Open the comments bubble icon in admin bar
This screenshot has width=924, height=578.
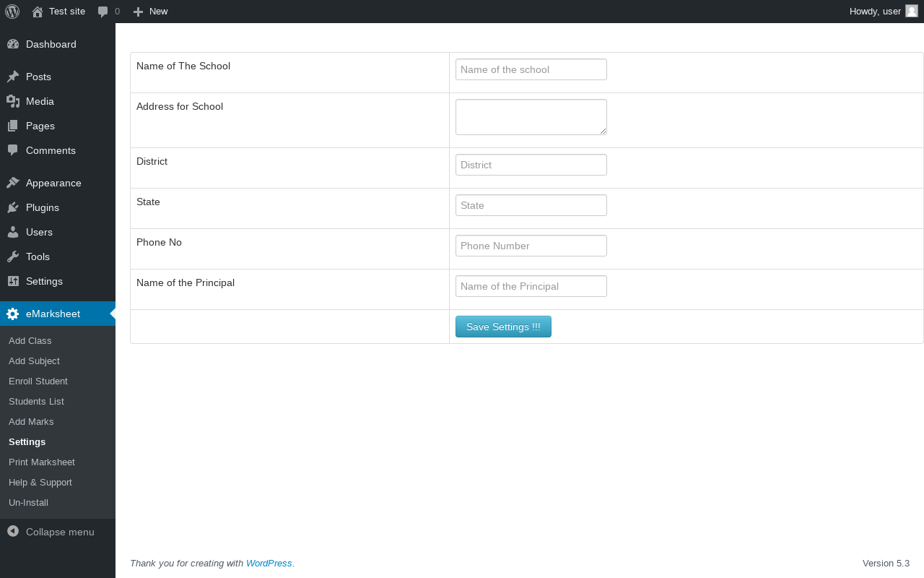coord(103,12)
